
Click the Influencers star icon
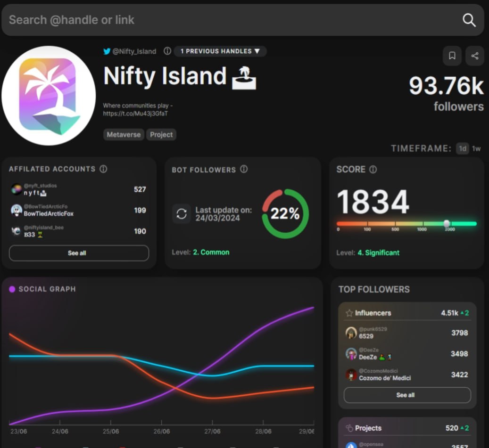click(x=349, y=313)
